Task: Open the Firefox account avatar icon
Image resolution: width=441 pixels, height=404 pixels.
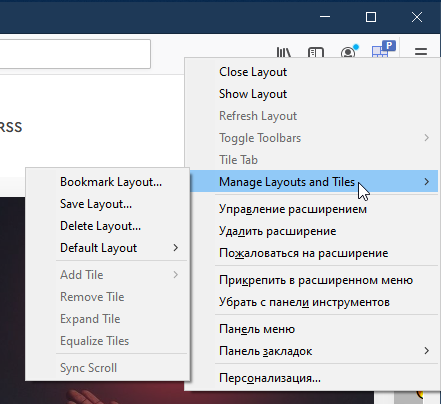Action: (x=348, y=52)
